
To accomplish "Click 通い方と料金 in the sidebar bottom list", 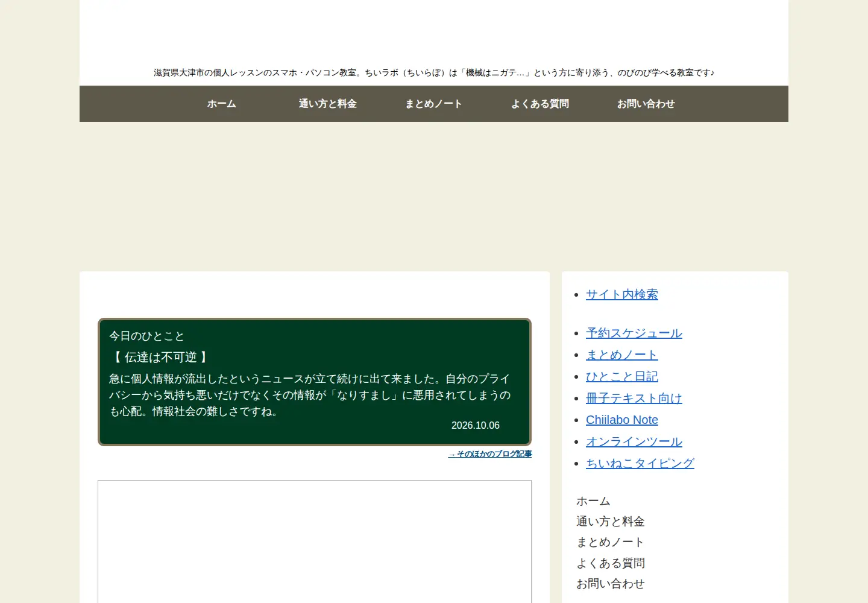I will (x=611, y=522).
